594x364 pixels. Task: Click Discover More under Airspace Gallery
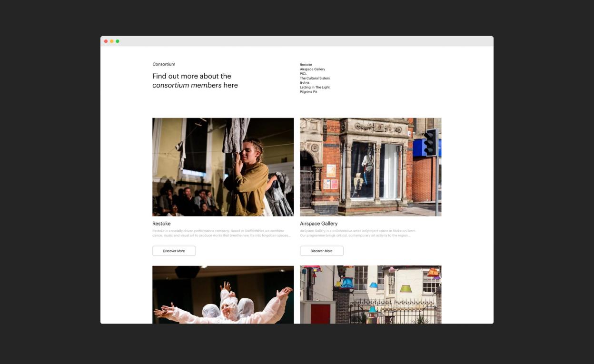click(322, 251)
